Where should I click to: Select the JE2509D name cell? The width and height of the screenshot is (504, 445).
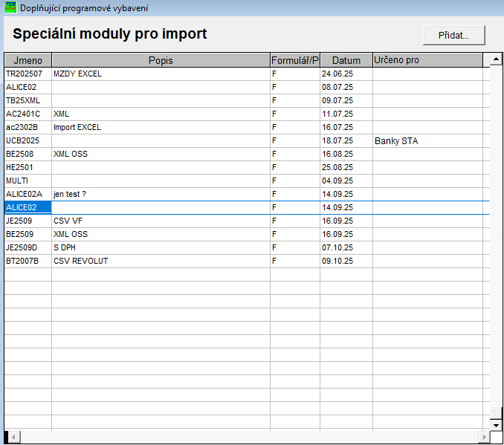[28, 247]
